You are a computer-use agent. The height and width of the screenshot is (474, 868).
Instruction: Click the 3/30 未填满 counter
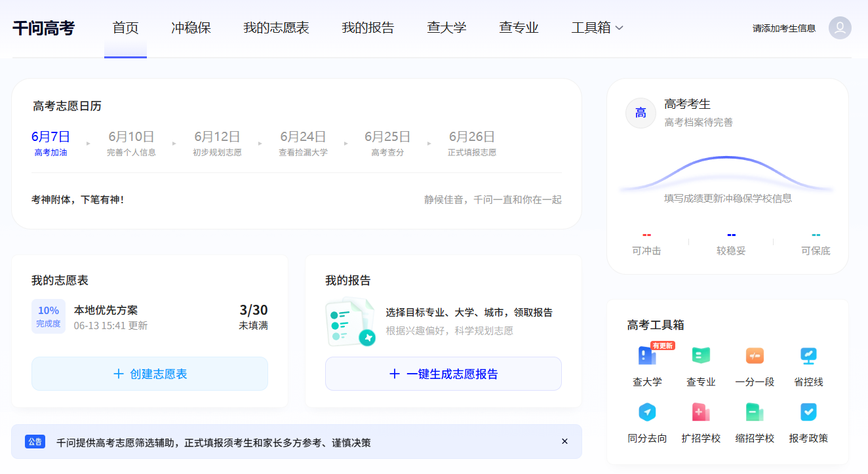[x=253, y=317]
